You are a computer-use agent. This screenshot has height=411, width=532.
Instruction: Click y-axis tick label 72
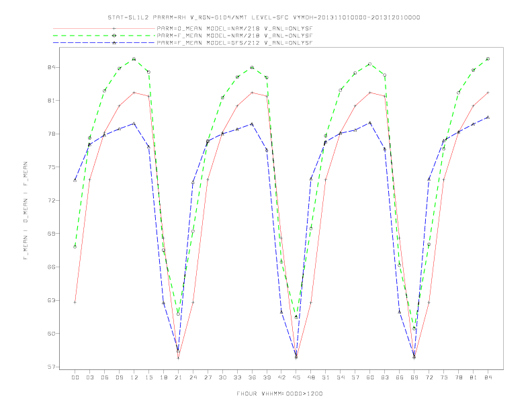pos(51,200)
